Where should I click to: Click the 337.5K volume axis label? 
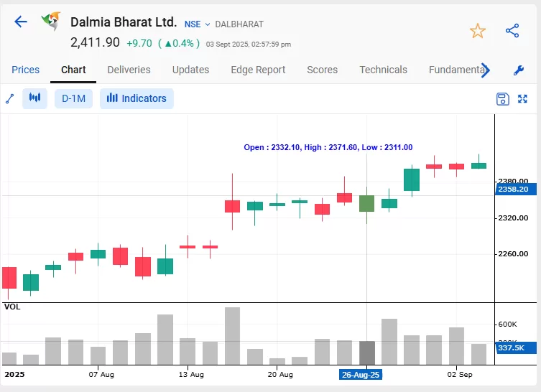tap(516, 347)
